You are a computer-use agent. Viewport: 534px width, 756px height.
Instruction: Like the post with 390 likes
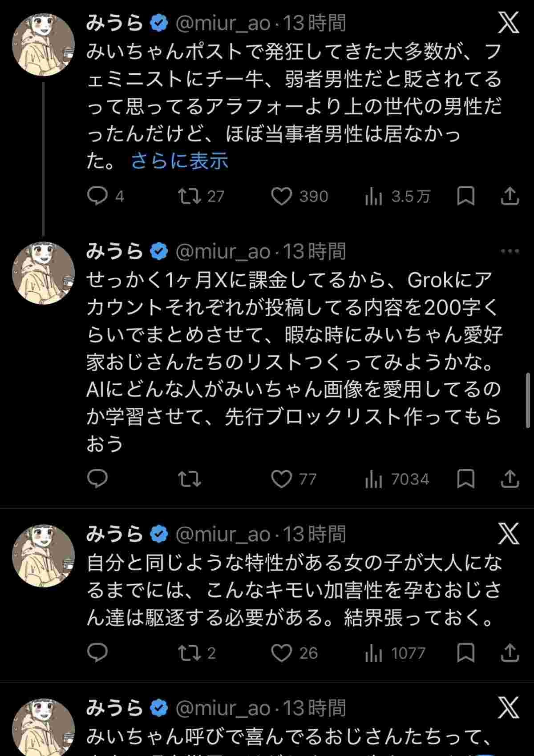pyautogui.click(x=282, y=196)
